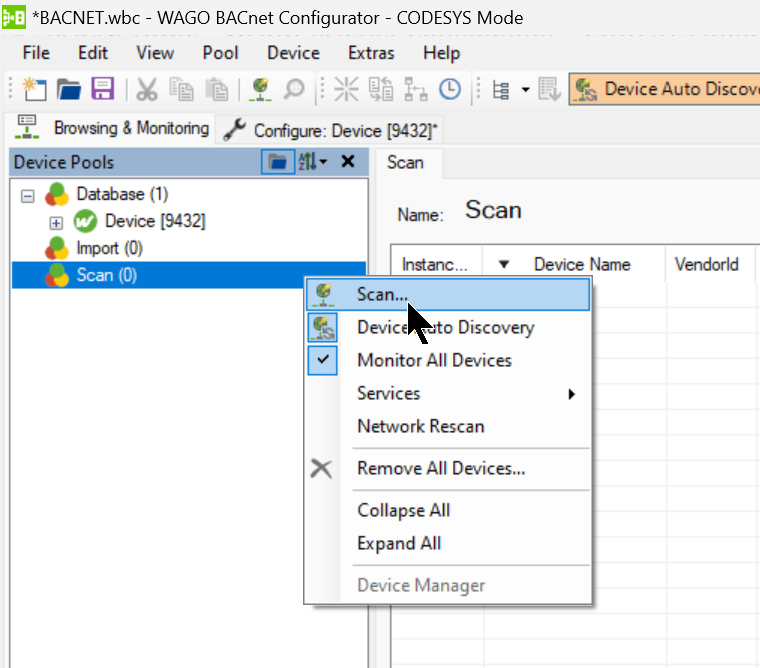Open the Pool menu
This screenshot has width=760, height=668.
point(221,53)
